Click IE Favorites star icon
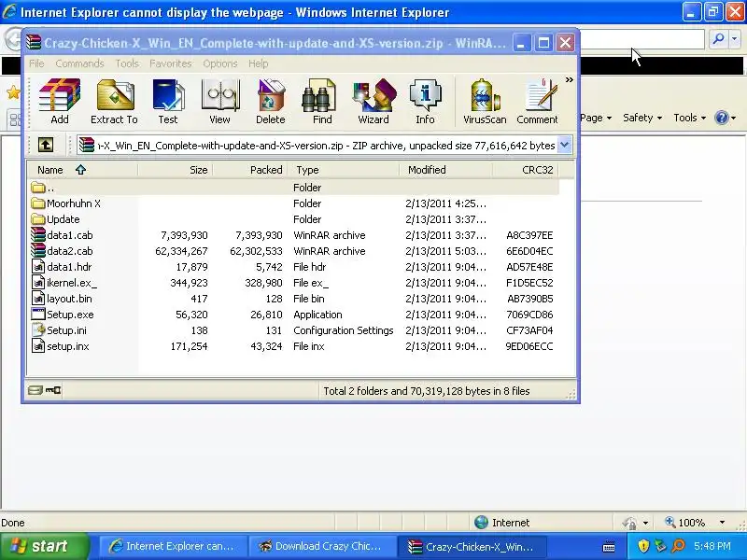The width and height of the screenshot is (747, 560). (x=13, y=92)
